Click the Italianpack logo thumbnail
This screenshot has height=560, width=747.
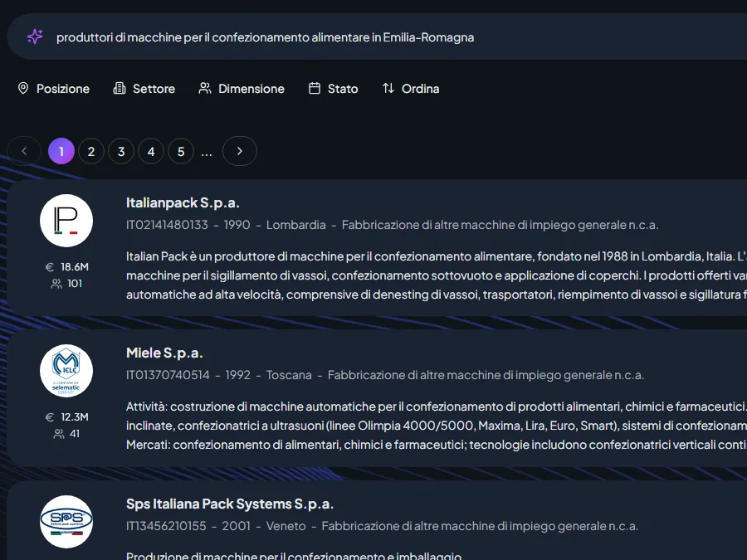click(x=66, y=221)
